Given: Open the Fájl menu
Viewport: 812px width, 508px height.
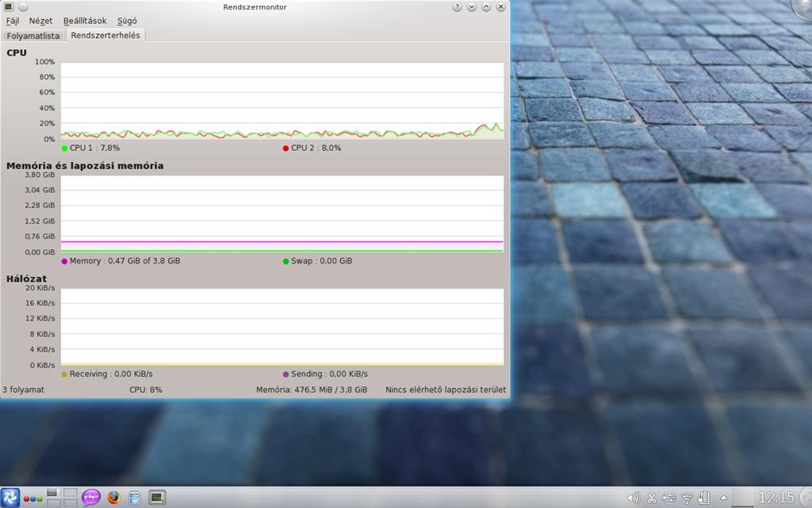Looking at the screenshot, I should point(13,21).
